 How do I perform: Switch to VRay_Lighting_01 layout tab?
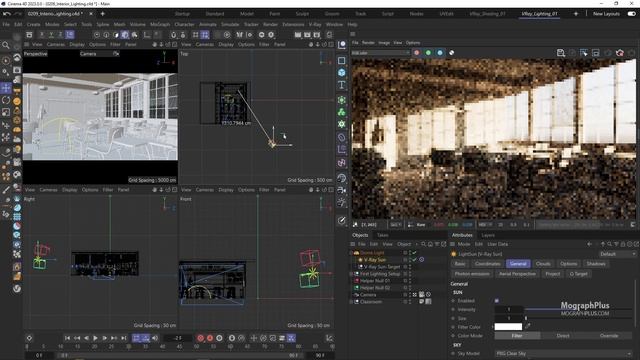click(539, 13)
